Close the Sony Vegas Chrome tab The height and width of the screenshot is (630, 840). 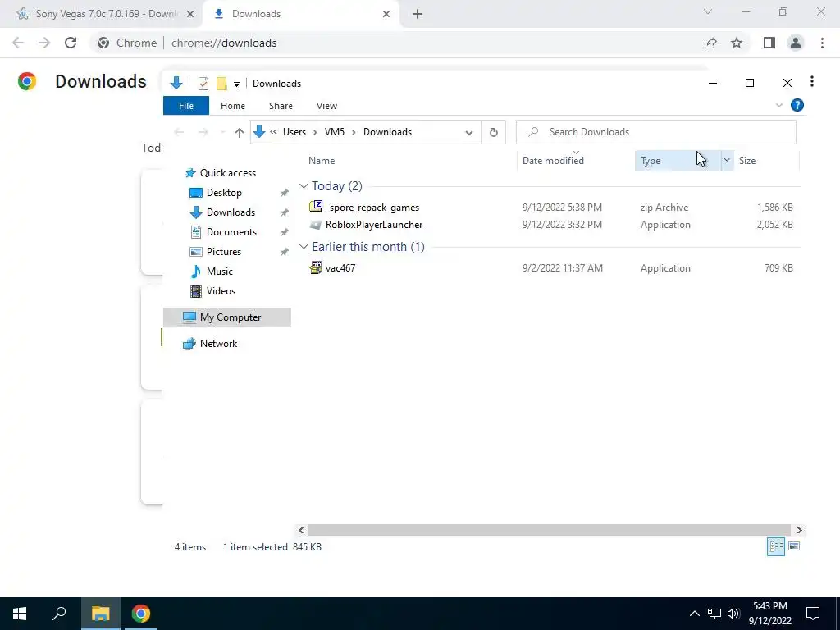[x=189, y=14]
